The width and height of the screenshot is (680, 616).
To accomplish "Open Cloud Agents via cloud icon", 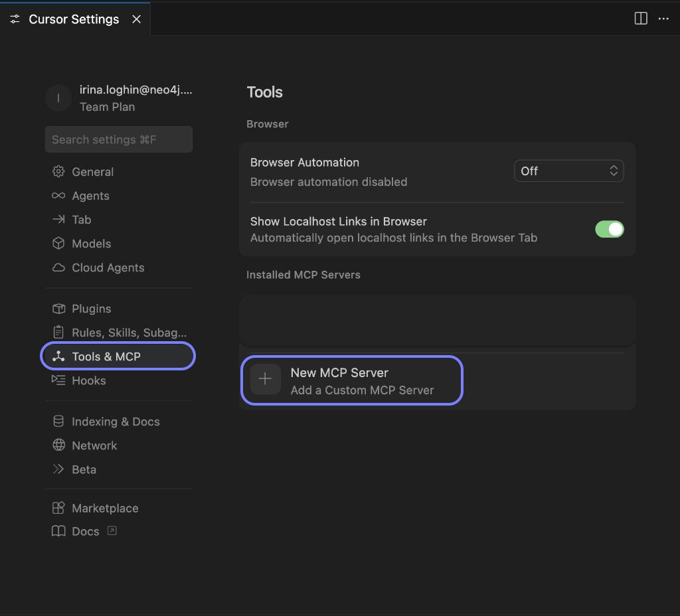I will (x=58, y=267).
